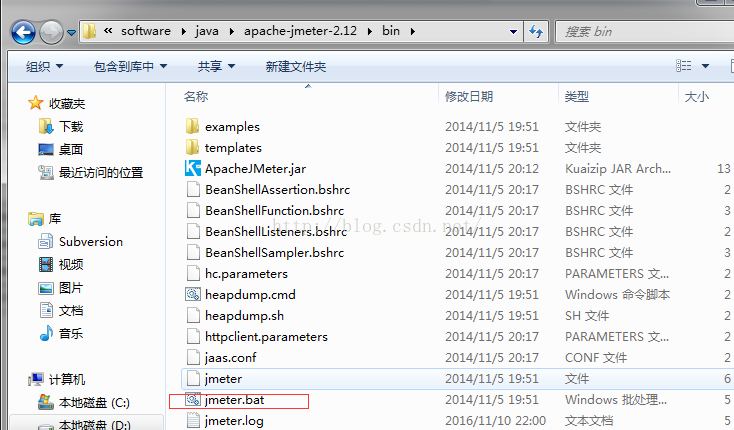Sort files by 修改日期 column
The width and height of the screenshot is (734, 430).
[x=469, y=96]
